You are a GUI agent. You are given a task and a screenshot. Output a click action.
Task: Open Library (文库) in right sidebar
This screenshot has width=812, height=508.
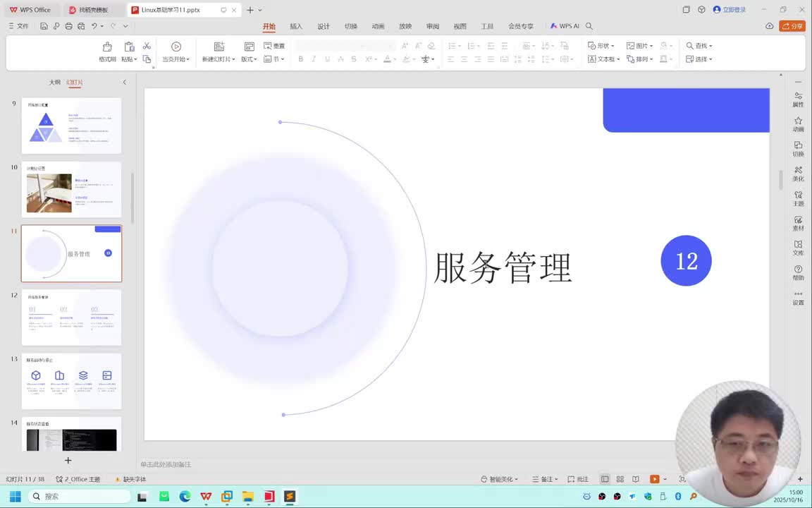[798, 248]
